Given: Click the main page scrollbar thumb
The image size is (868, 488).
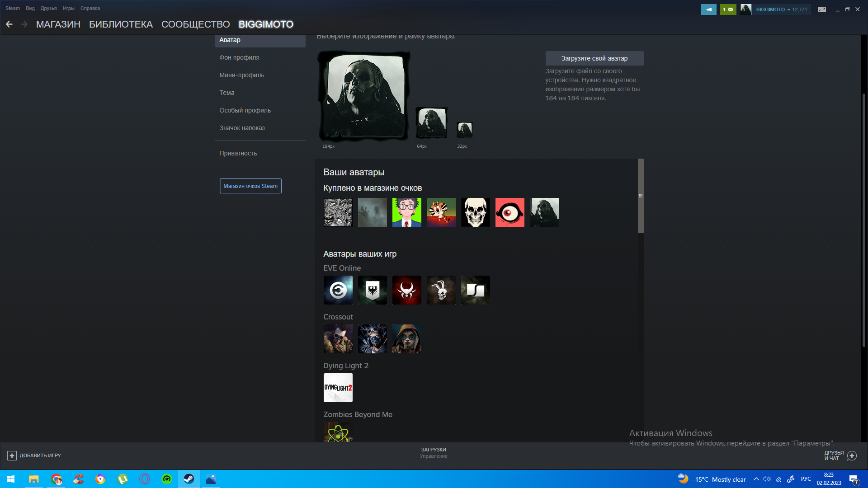Looking at the screenshot, I should (x=863, y=220).
